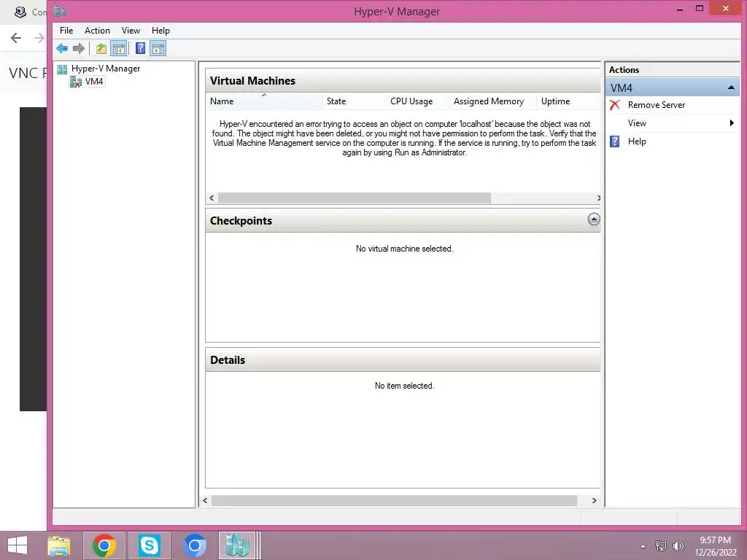Click left arrow of bottom pane scrollbar

coord(205,500)
